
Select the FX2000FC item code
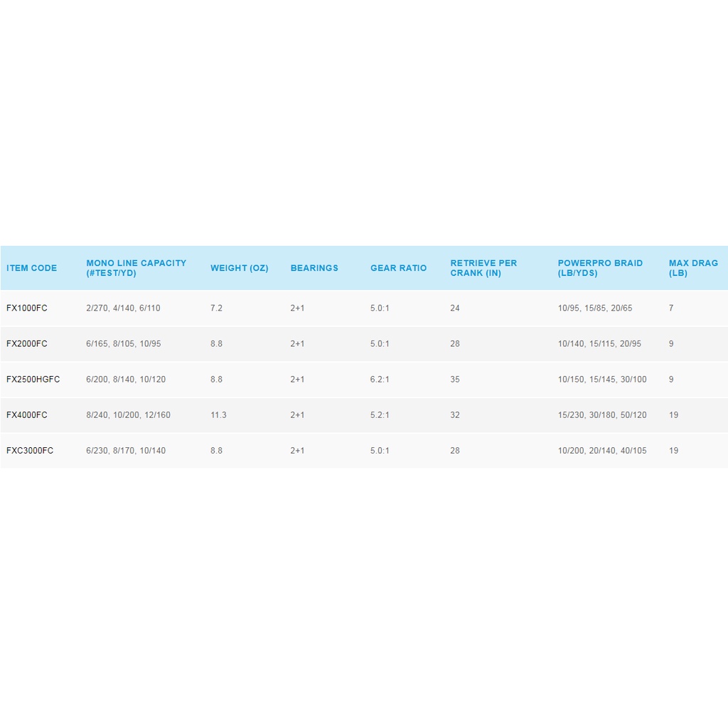coord(27,344)
